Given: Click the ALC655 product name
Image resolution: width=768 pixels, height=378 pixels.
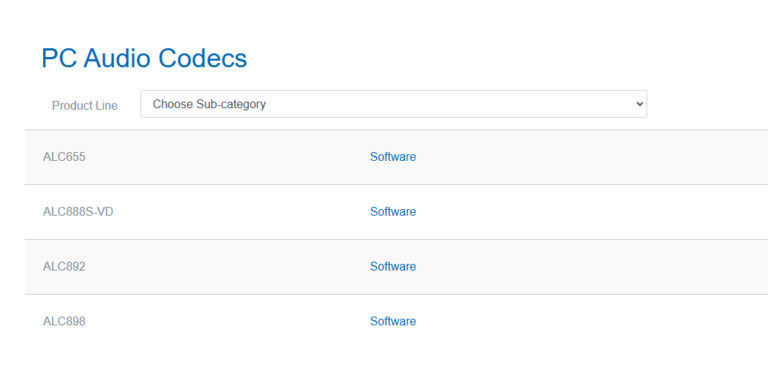Looking at the screenshot, I should click(64, 157).
